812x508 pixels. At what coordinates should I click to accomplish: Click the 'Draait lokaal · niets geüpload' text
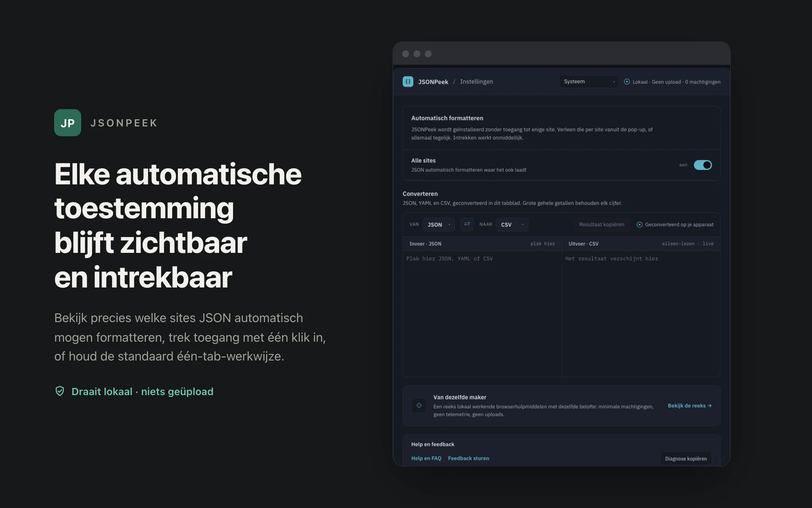(142, 392)
